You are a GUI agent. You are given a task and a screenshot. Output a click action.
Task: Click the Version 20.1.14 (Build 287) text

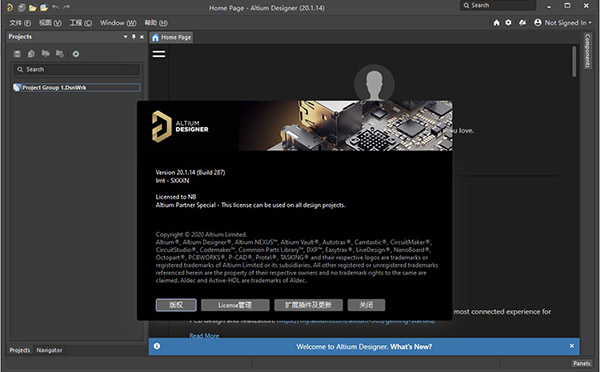tap(190, 172)
